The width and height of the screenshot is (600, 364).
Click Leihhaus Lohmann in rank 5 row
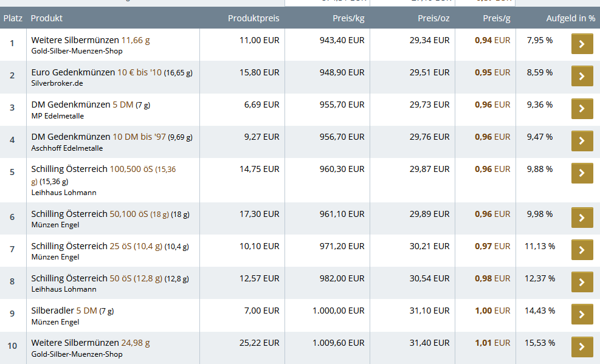[64, 192]
